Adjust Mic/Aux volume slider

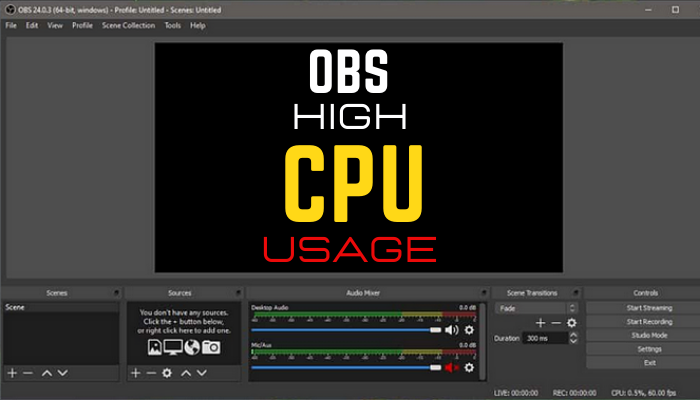coord(346,367)
